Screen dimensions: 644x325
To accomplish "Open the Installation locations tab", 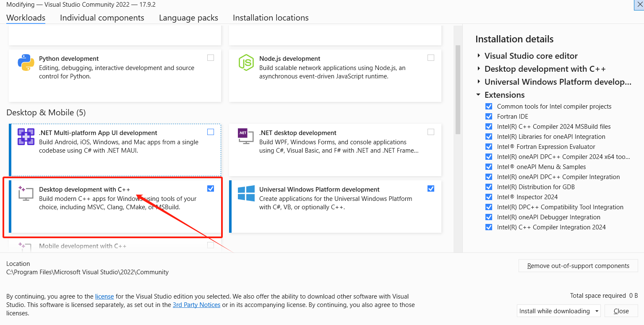I will tap(271, 18).
